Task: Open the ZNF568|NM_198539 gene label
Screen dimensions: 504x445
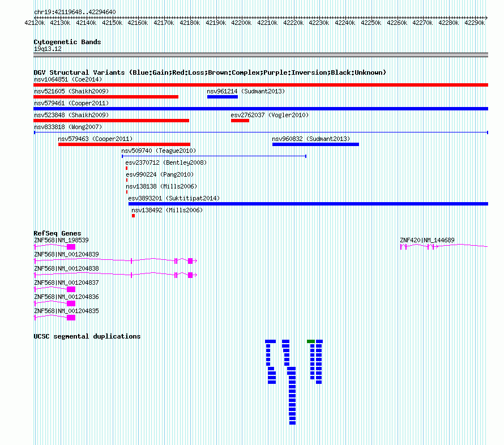Action: (61, 240)
